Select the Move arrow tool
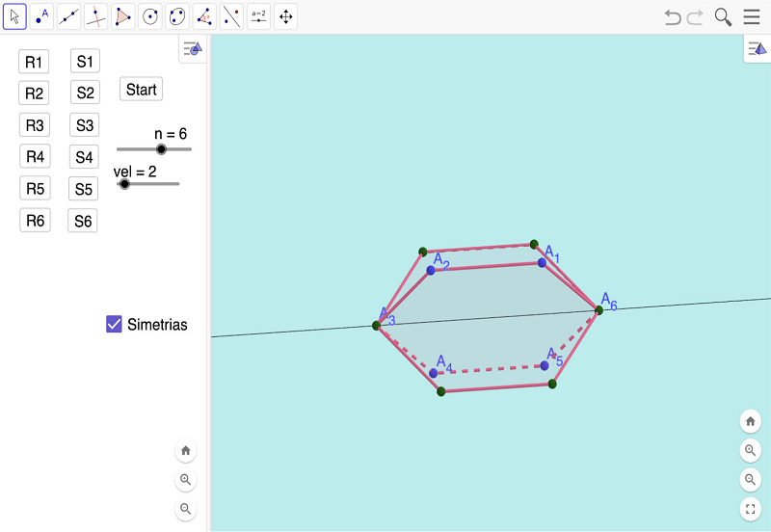 click(x=14, y=16)
